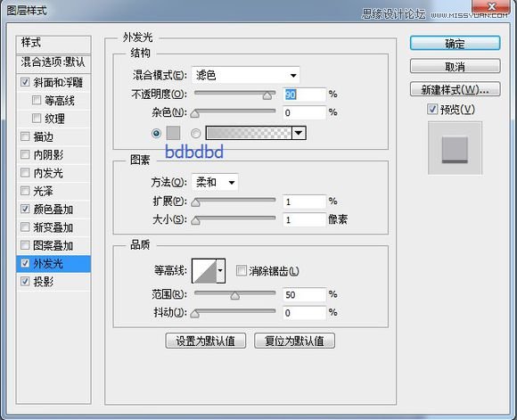Viewport: 517px width, 420px height.
Task: Click the 范围 value field
Action: [x=304, y=294]
